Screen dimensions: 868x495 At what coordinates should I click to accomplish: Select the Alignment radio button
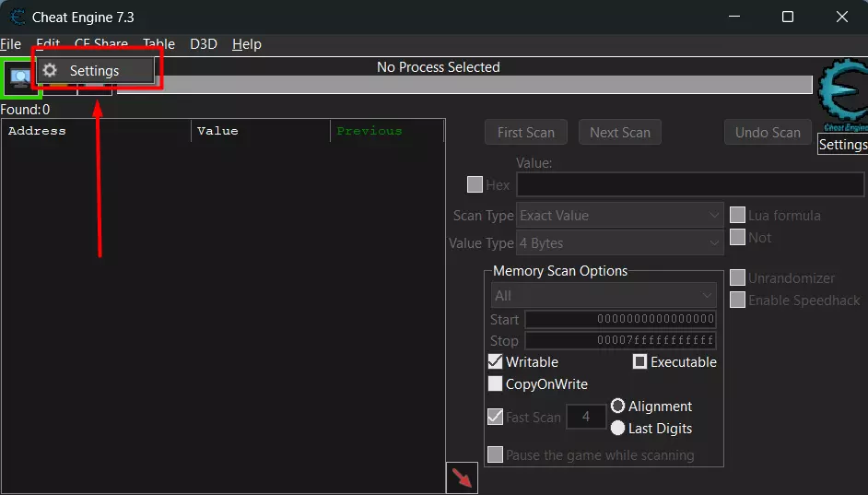[x=617, y=406]
